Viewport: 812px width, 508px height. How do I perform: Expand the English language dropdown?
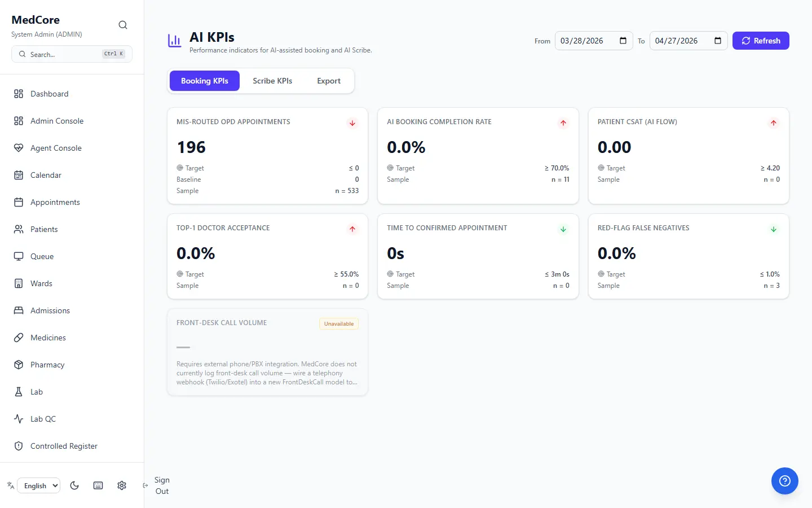[38, 485]
